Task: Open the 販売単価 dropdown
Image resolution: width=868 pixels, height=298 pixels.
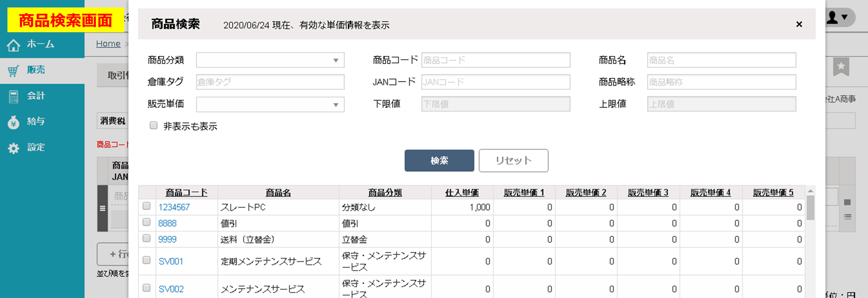Action: click(x=270, y=105)
